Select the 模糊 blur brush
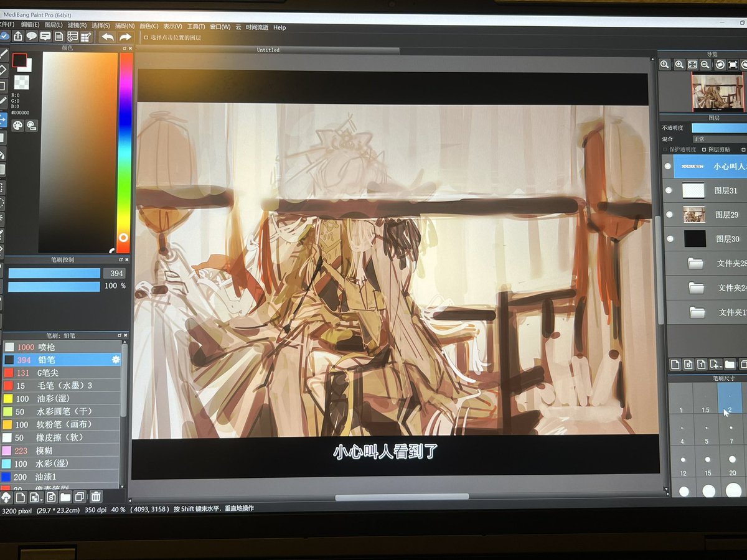Image resolution: width=747 pixels, height=560 pixels. [62, 450]
